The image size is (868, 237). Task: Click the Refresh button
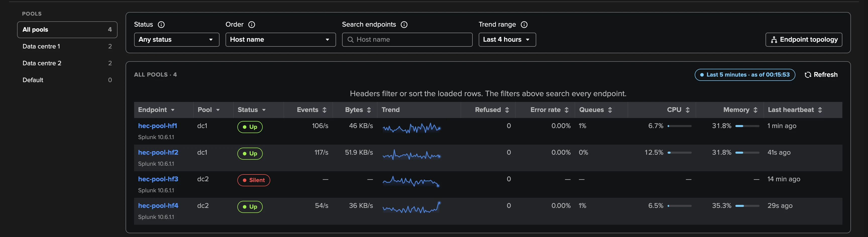821,75
